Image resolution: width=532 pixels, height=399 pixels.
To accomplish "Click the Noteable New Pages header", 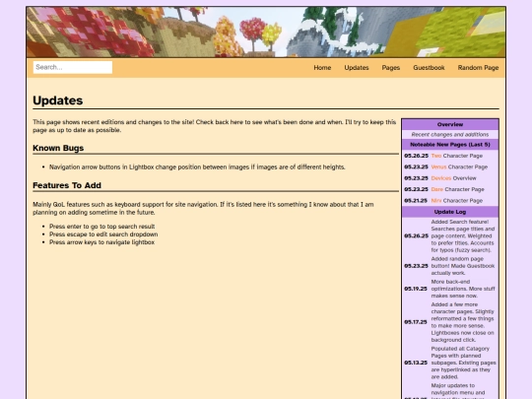I will pyautogui.click(x=450, y=145).
